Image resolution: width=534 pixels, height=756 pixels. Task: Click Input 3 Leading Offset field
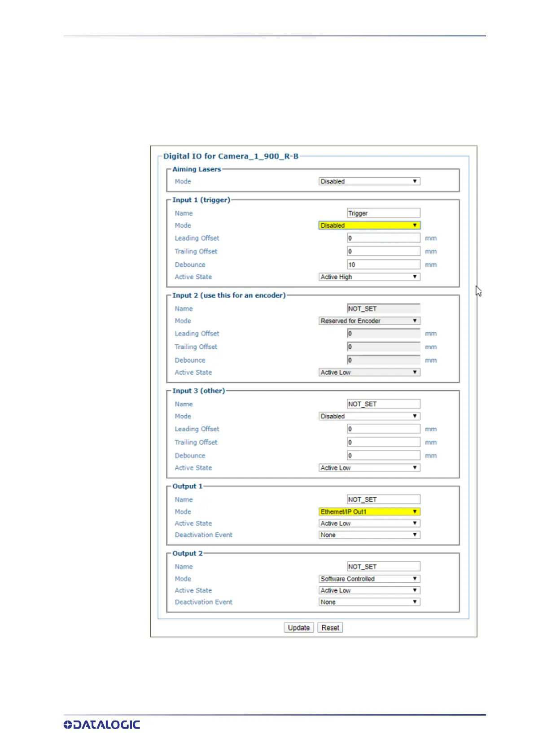(384, 429)
